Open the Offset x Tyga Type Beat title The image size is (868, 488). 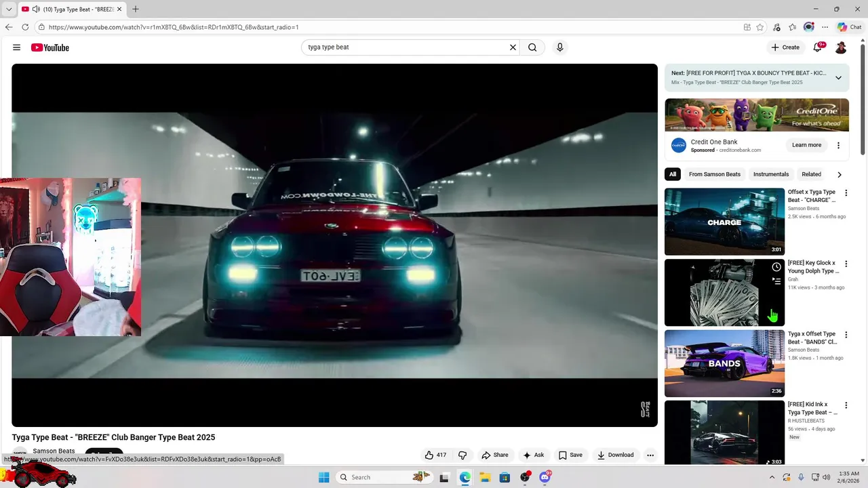point(812,196)
